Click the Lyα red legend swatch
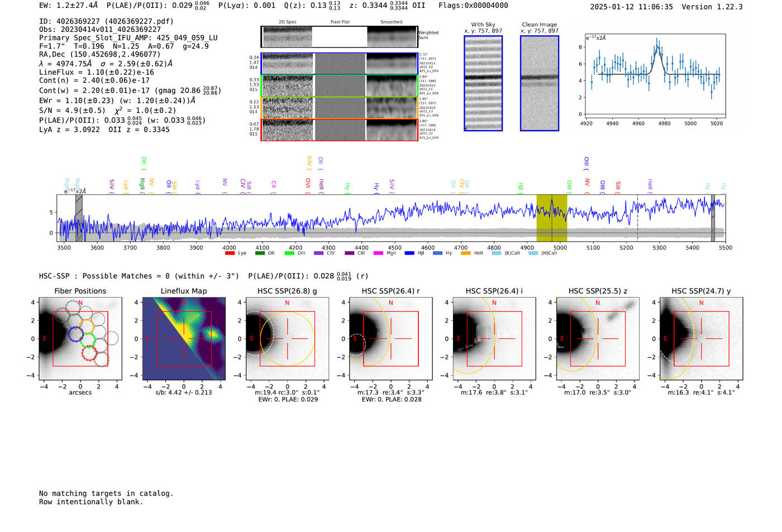Image resolution: width=782 pixels, height=532 pixels. [x=230, y=253]
